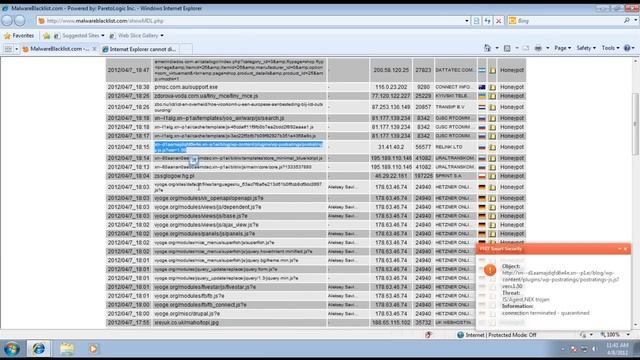
Task: Open the Print options dropdown arrow
Action: coord(547,48)
